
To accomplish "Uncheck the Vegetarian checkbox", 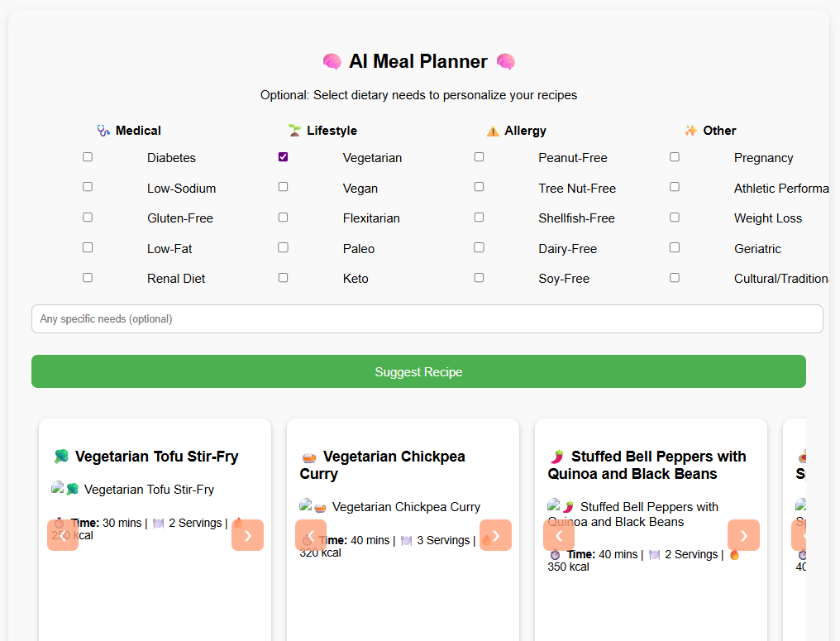I will 283,156.
